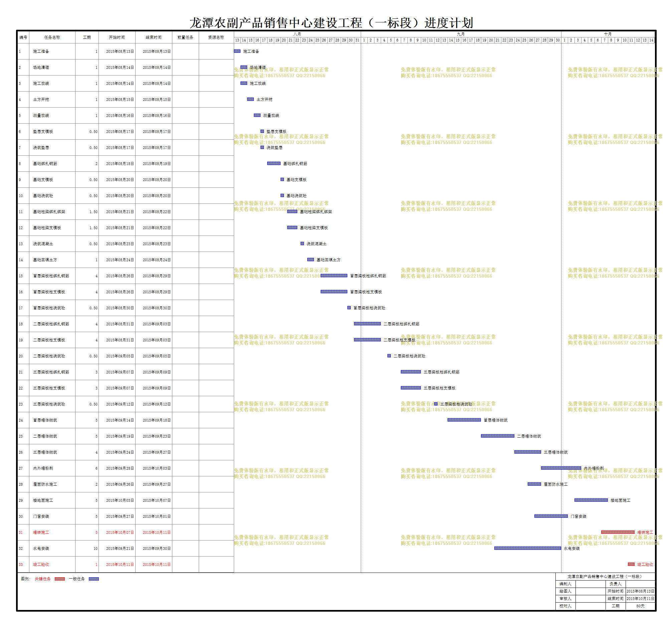This screenshot has width=672, height=627.
Task: Click the 审核人 label in the title block
Action: click(565, 599)
